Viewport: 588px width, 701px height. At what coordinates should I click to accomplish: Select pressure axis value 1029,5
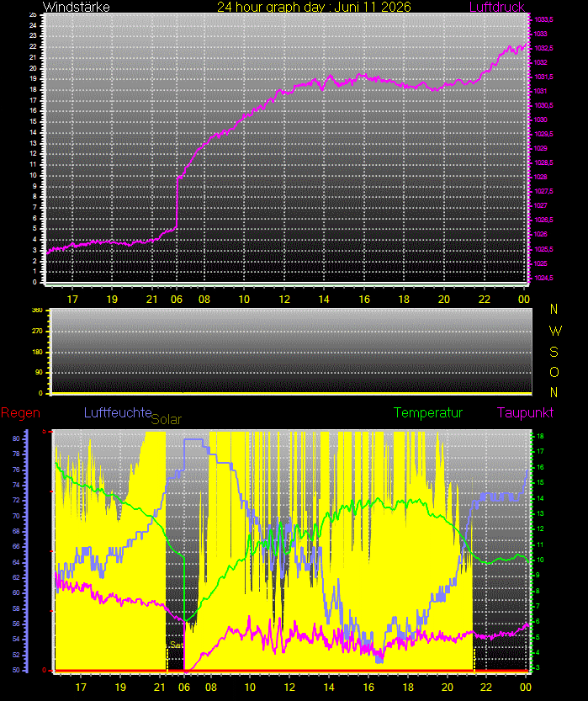point(543,134)
